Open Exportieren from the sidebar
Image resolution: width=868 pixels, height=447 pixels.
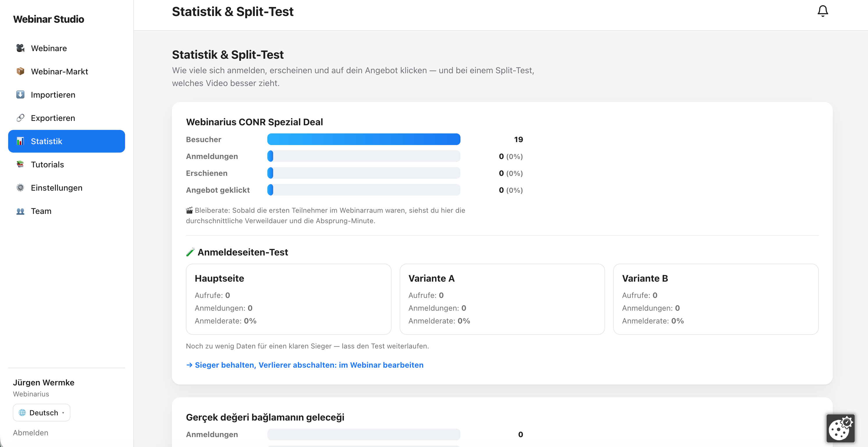coord(66,118)
